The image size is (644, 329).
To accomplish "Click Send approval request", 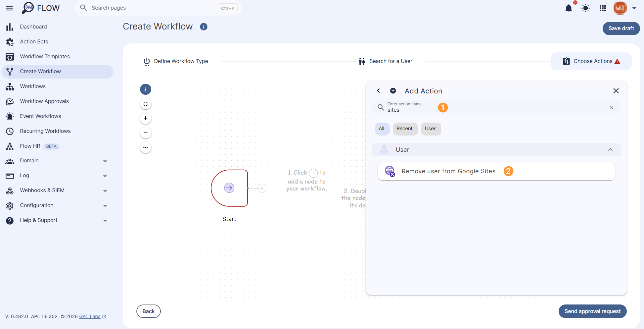I will [x=592, y=311].
